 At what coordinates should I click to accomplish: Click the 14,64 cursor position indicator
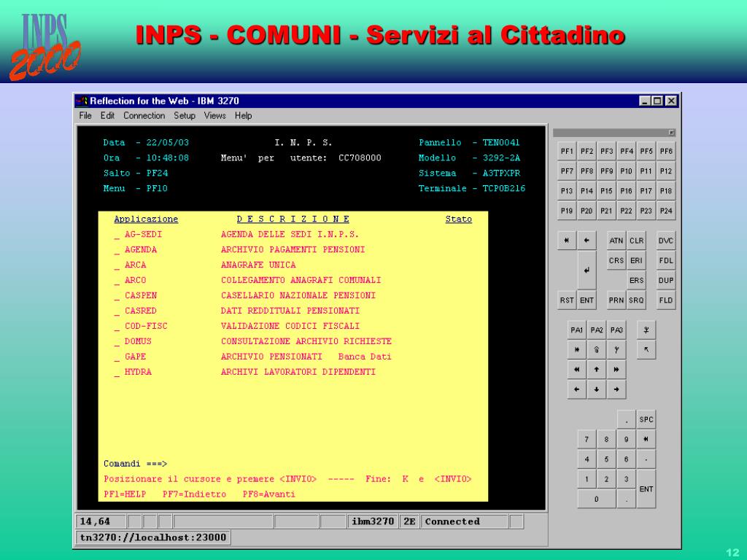click(101, 521)
